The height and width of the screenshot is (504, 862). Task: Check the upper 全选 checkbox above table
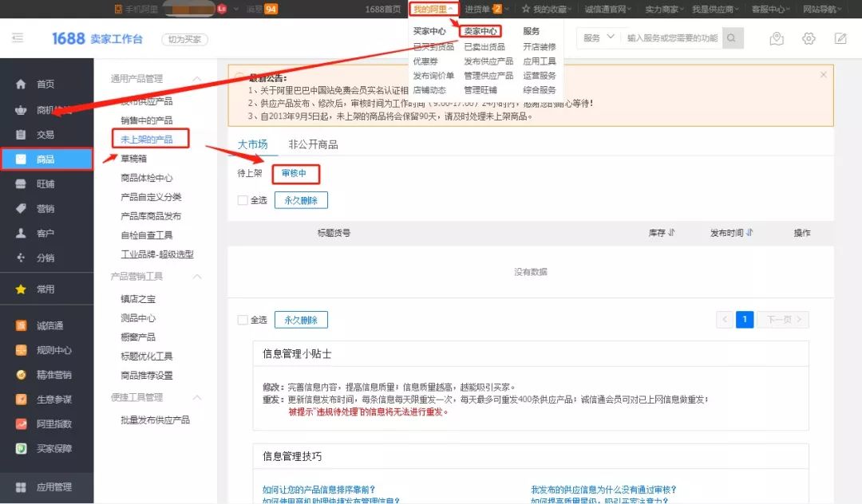point(243,200)
